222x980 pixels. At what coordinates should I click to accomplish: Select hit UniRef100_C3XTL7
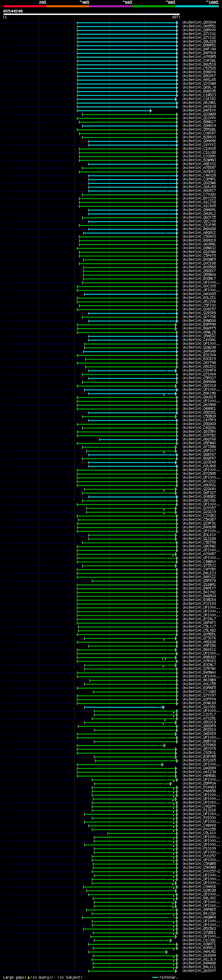tap(199, 714)
